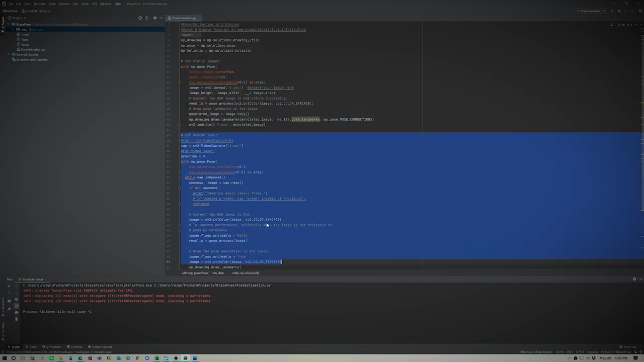Open the Event Log in status bar
644x362 pixels.
pyautogui.click(x=628, y=347)
